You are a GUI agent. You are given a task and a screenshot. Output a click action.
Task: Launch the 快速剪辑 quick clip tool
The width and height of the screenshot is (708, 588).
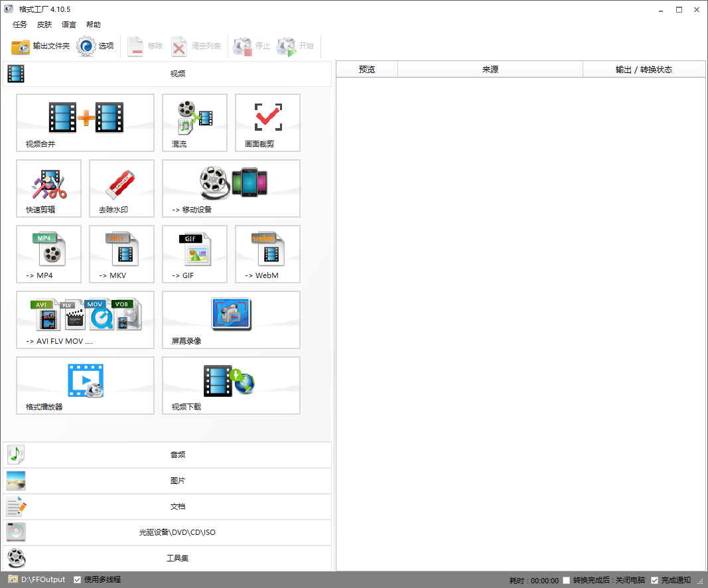tap(48, 188)
